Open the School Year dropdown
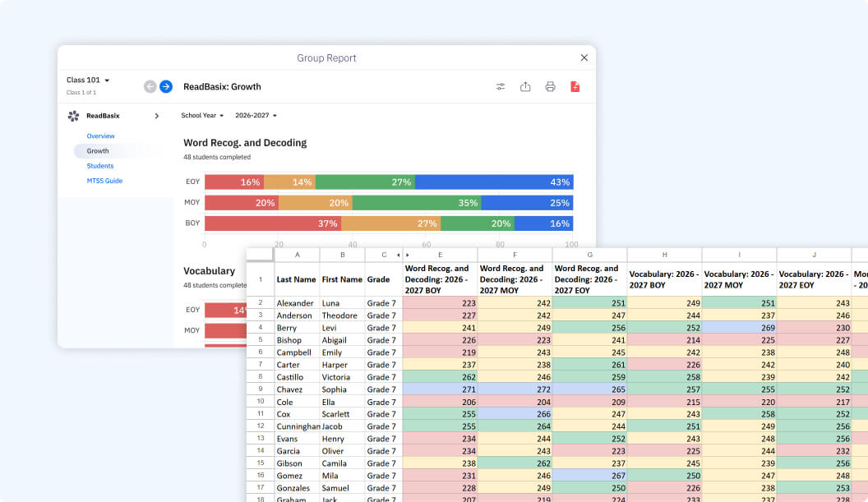This screenshot has width=868, height=502. point(202,115)
